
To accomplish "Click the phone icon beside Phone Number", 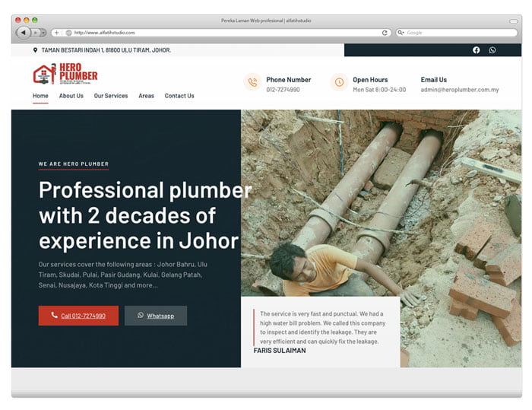I will 252,82.
